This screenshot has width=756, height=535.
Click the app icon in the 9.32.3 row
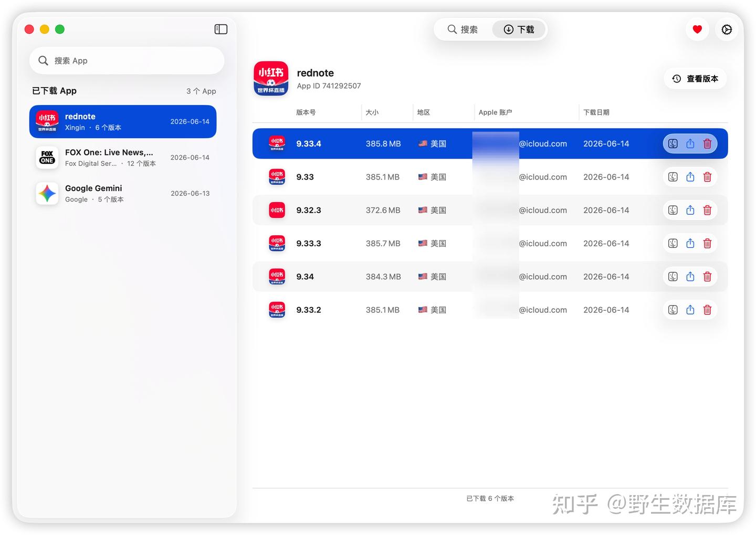(277, 210)
